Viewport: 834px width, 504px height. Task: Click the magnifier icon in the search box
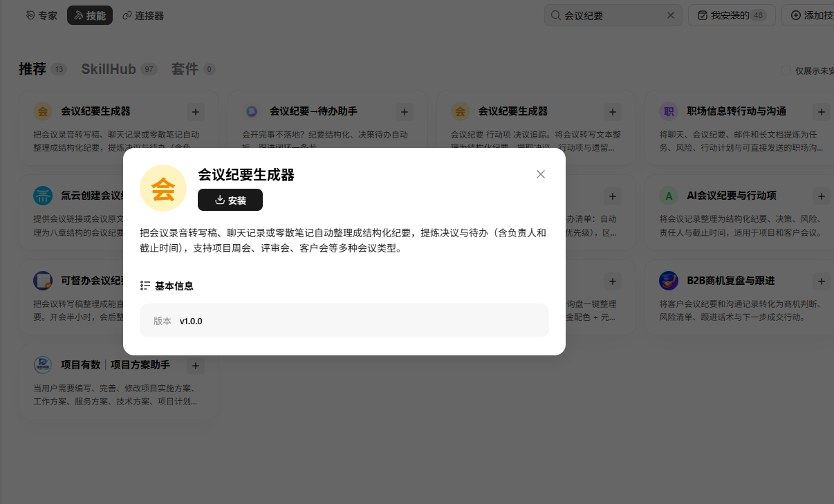click(x=556, y=15)
